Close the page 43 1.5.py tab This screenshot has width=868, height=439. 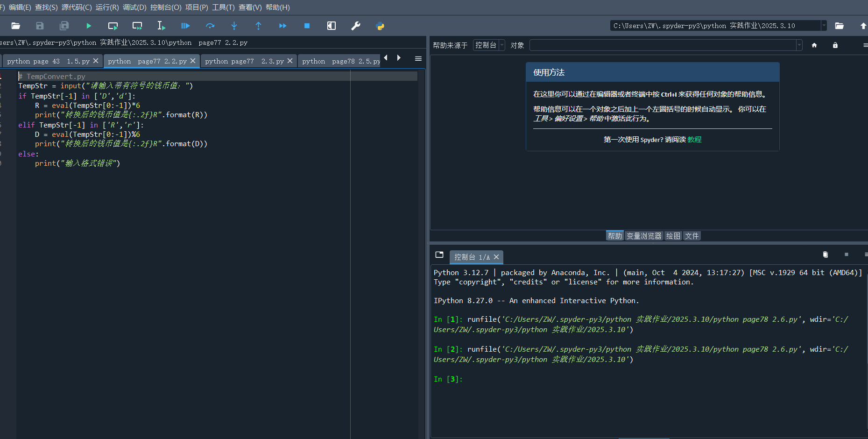click(96, 61)
